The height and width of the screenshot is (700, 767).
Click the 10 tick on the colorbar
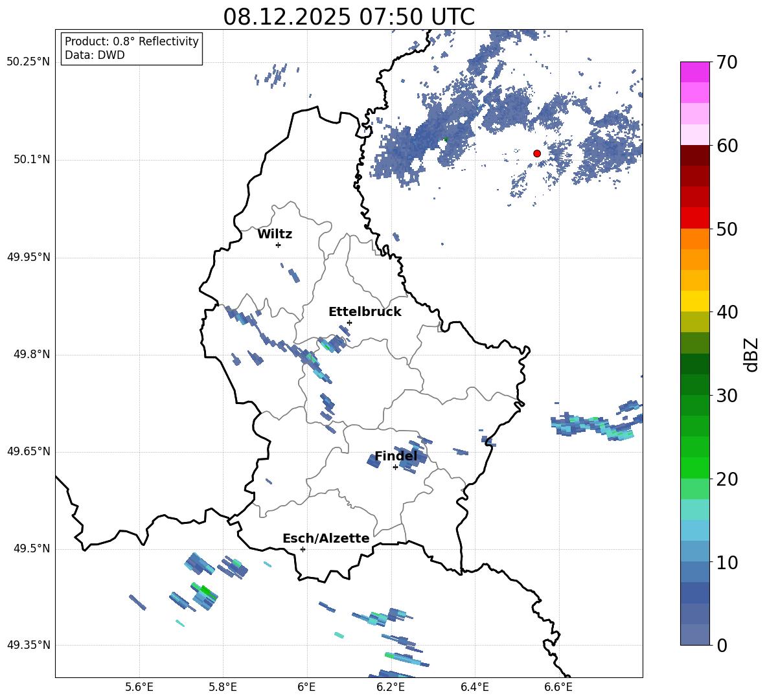pyautogui.click(x=727, y=562)
